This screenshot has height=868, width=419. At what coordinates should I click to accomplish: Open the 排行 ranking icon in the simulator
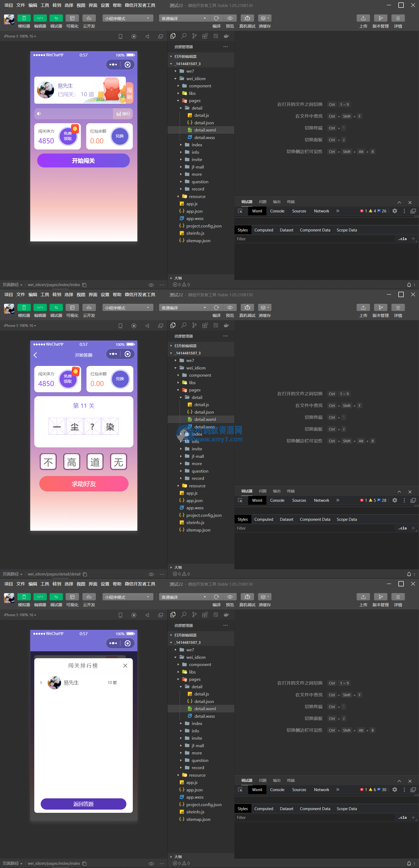point(123,114)
